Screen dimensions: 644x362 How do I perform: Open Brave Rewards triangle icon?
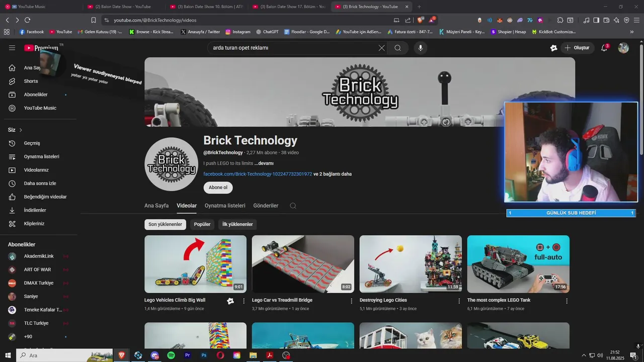[x=432, y=20]
